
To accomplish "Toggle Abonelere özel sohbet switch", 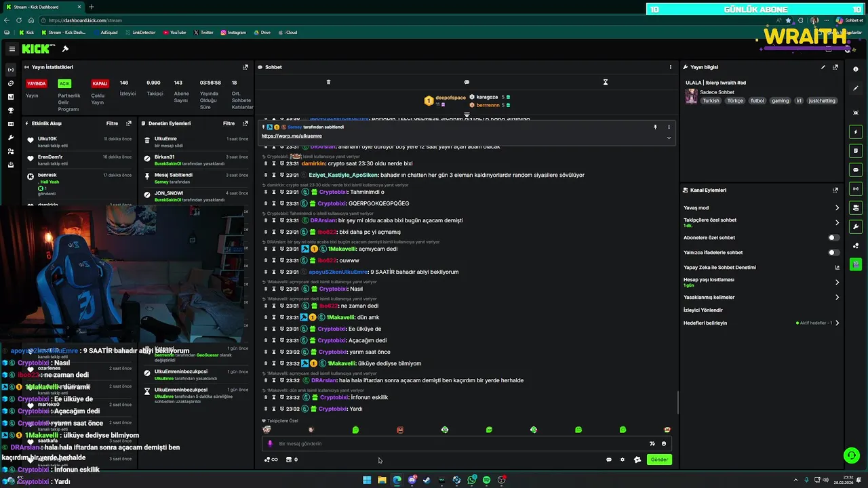I will (x=833, y=238).
